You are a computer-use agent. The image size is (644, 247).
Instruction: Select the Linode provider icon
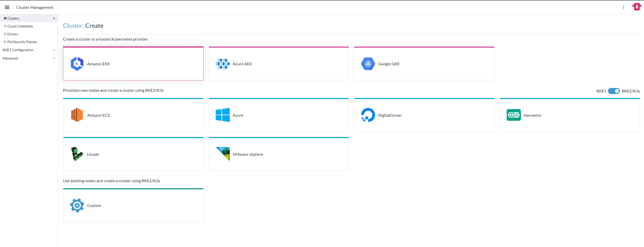tap(77, 154)
